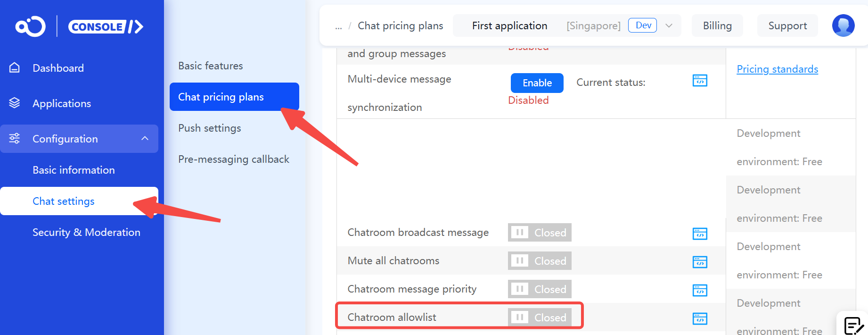This screenshot has width=868, height=335.
Task: Click Enable for multi-device message synchronization
Action: 537,83
